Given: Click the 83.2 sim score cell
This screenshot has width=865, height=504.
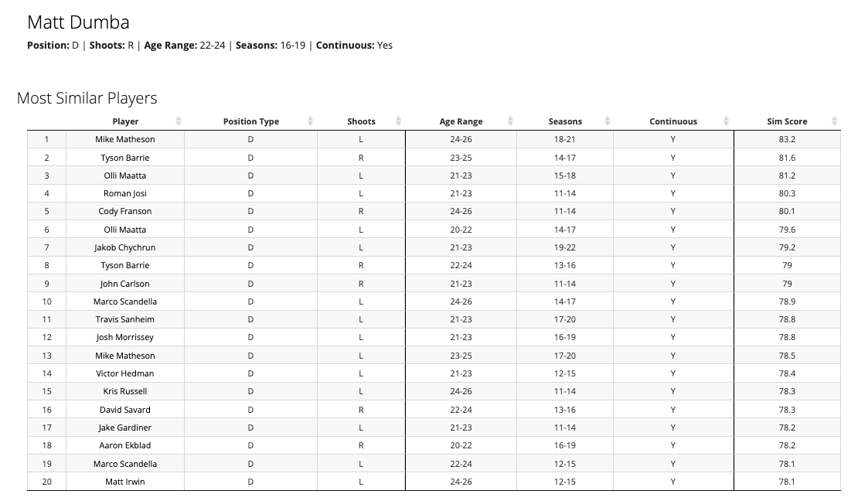Looking at the screenshot, I should pyautogui.click(x=787, y=139).
